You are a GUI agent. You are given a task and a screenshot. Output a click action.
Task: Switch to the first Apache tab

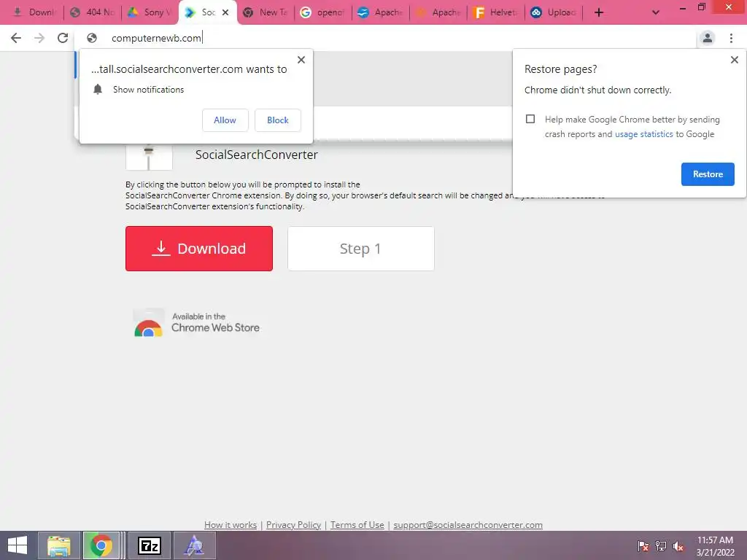[x=380, y=12]
